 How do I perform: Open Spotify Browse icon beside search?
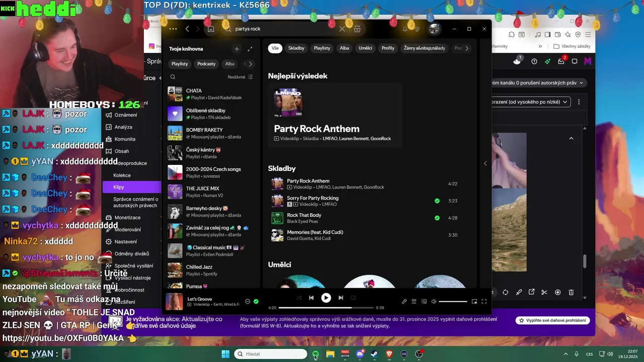[x=357, y=29]
